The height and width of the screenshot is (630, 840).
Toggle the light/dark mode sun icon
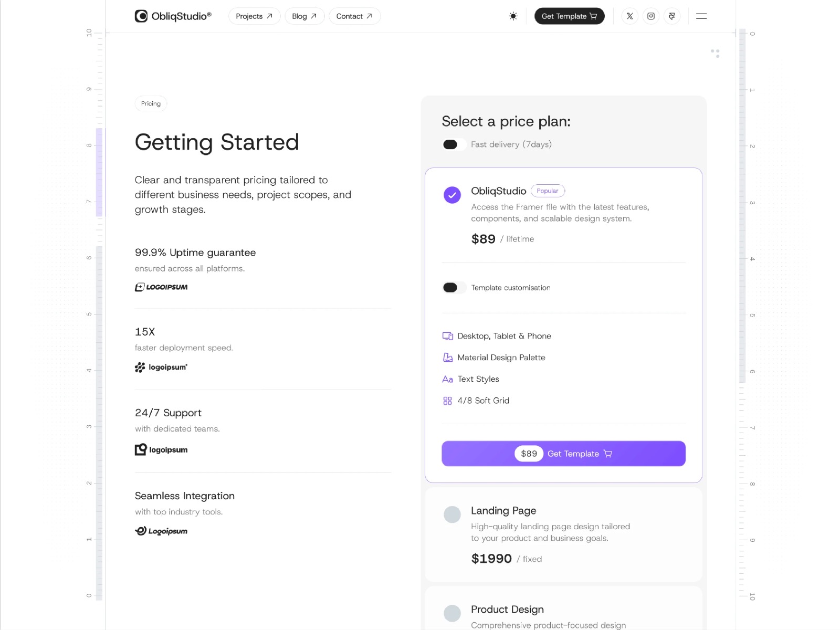[x=513, y=16]
